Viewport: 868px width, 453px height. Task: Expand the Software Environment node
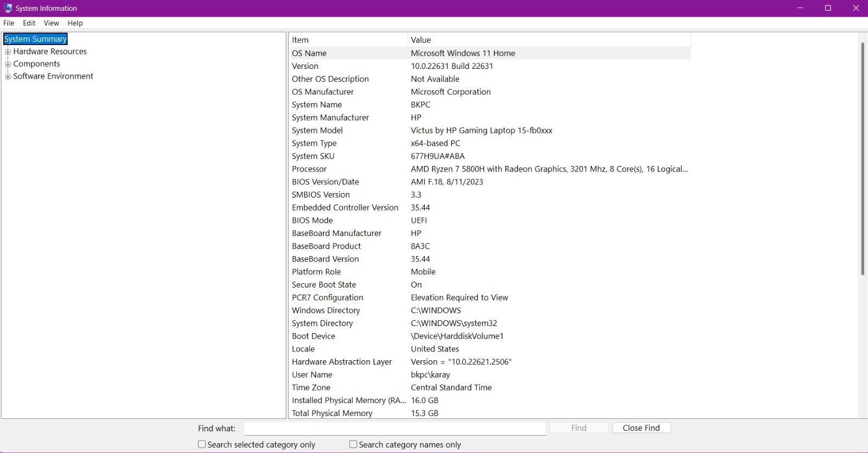8,77
